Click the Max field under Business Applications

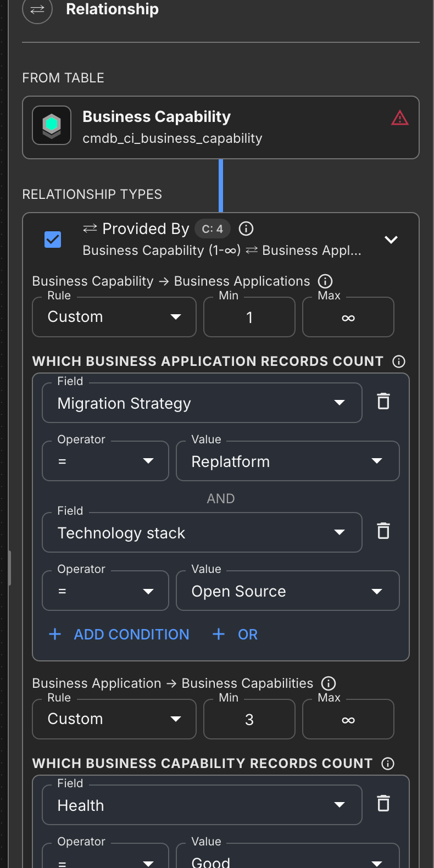click(348, 317)
